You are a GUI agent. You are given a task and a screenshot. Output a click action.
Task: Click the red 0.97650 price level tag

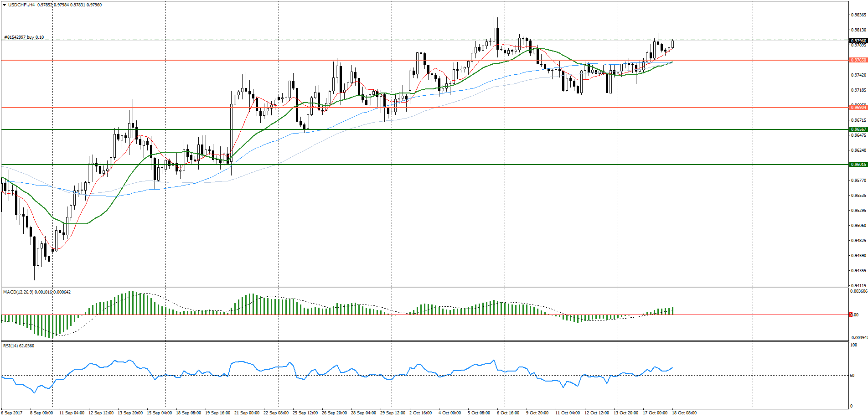858,60
